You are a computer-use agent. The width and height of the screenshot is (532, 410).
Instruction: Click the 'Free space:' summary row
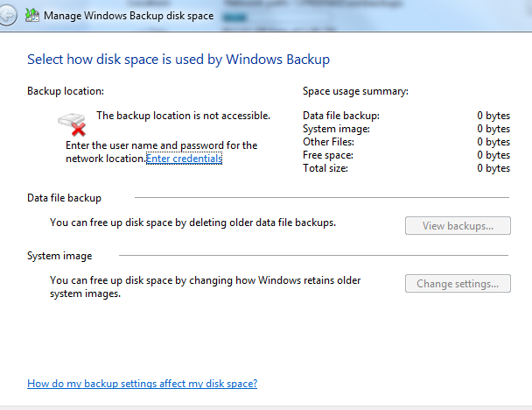407,155
